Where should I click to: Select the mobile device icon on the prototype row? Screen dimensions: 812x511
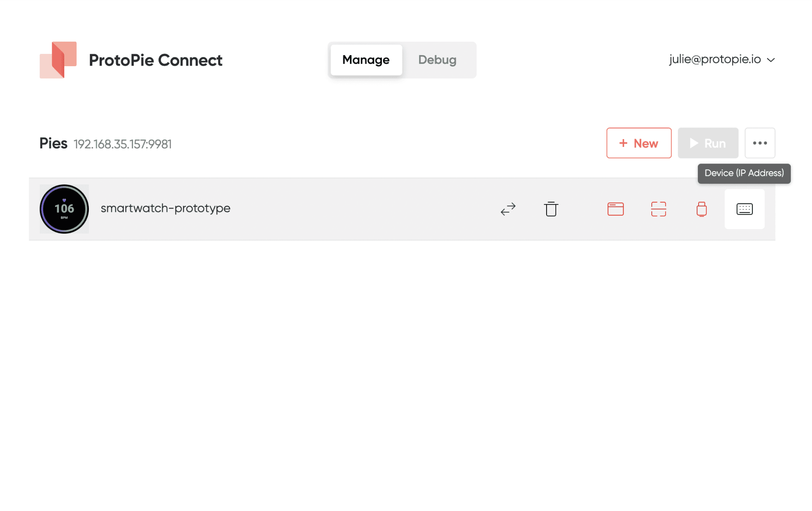pyautogui.click(x=702, y=209)
